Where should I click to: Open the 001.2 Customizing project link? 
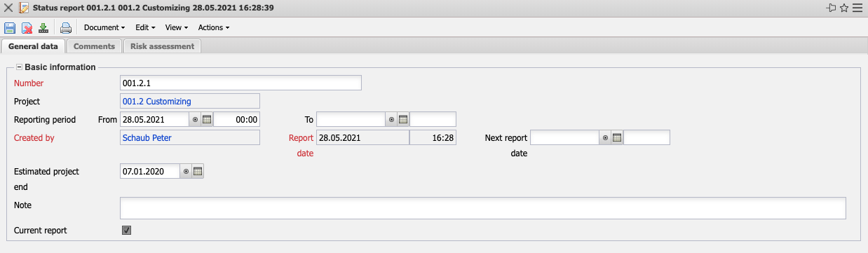[x=156, y=102]
